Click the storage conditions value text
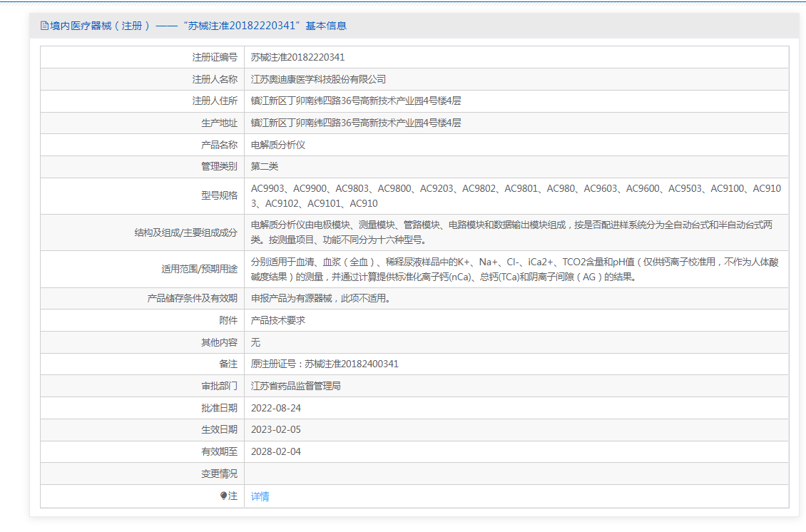 pos(320,298)
